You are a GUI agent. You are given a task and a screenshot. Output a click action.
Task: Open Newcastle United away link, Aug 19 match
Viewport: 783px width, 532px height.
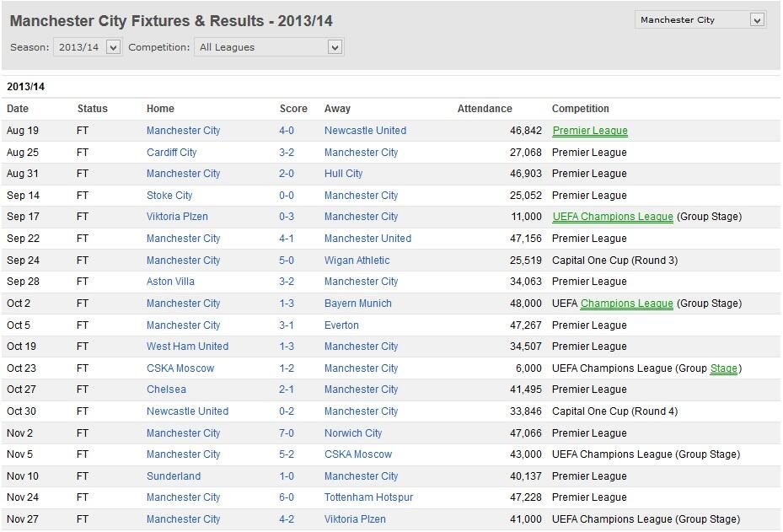coord(366,131)
